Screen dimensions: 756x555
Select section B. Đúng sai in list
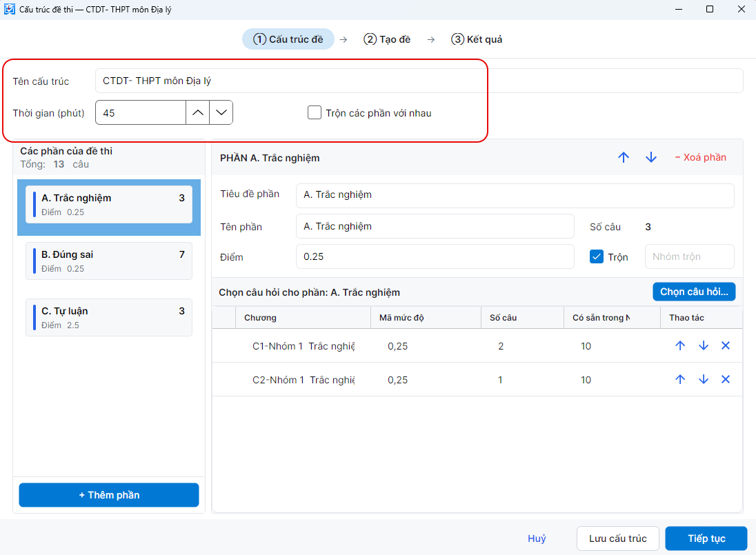pyautogui.click(x=109, y=261)
